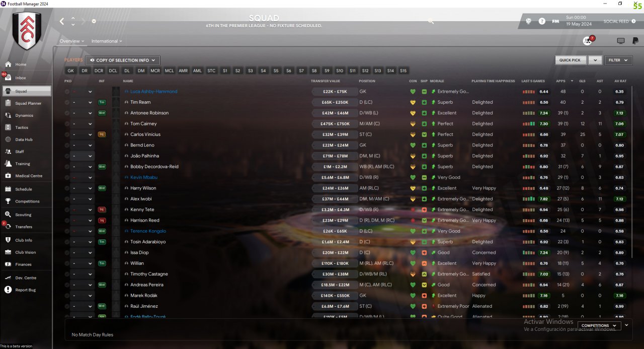This screenshot has height=349, width=644.
Task: Open the Filter dropdown
Action: point(618,60)
